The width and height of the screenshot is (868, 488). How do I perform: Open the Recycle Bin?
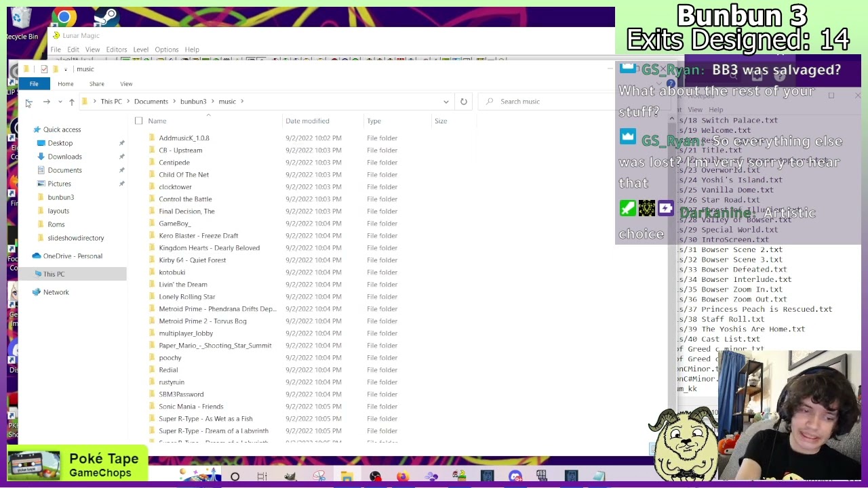[22, 23]
